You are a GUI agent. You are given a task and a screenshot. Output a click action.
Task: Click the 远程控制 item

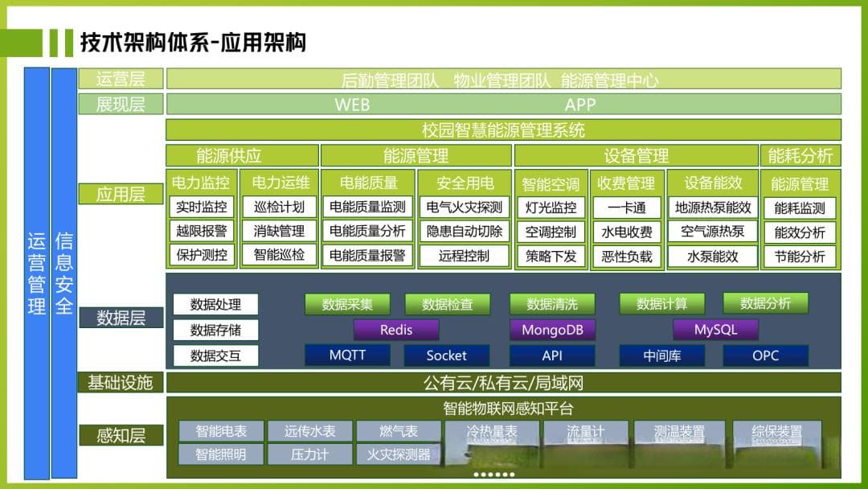(465, 256)
